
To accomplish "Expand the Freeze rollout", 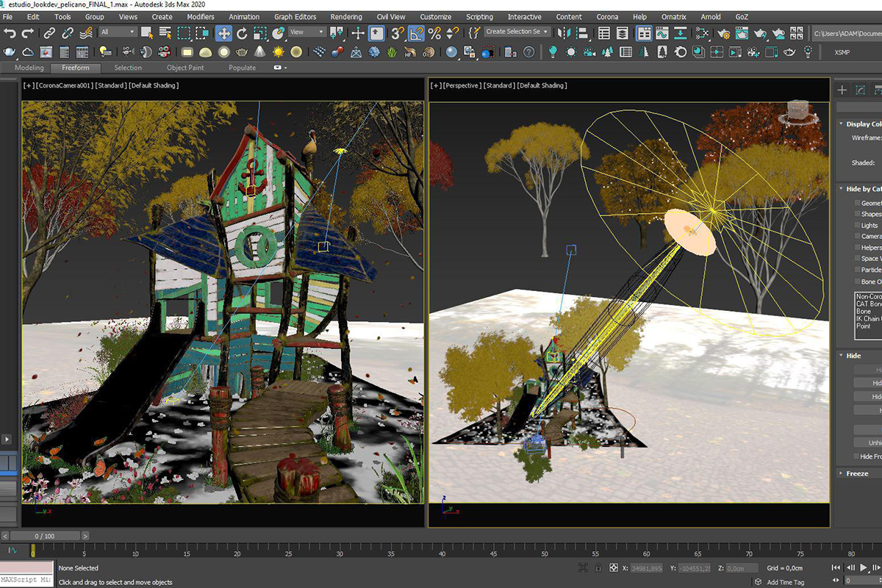I will (857, 473).
